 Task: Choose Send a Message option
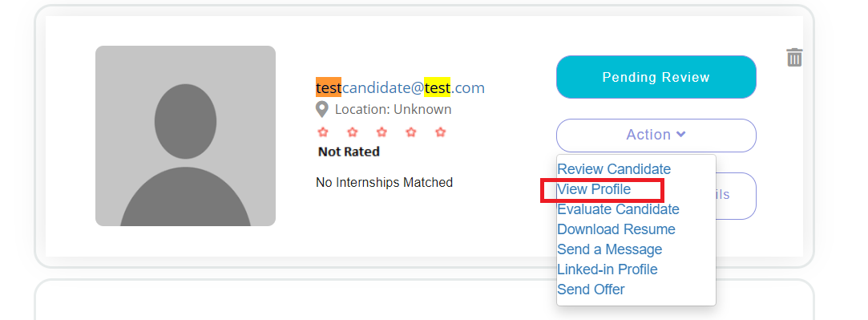pyautogui.click(x=609, y=249)
